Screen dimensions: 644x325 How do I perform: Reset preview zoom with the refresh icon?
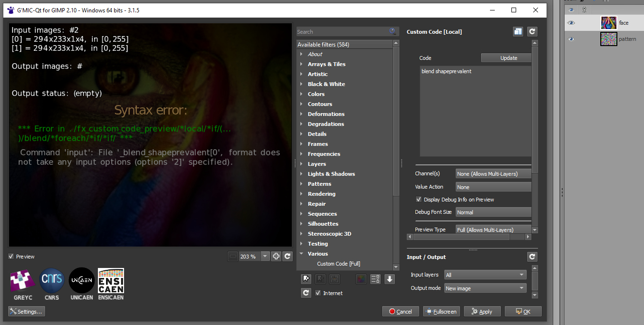click(x=288, y=256)
